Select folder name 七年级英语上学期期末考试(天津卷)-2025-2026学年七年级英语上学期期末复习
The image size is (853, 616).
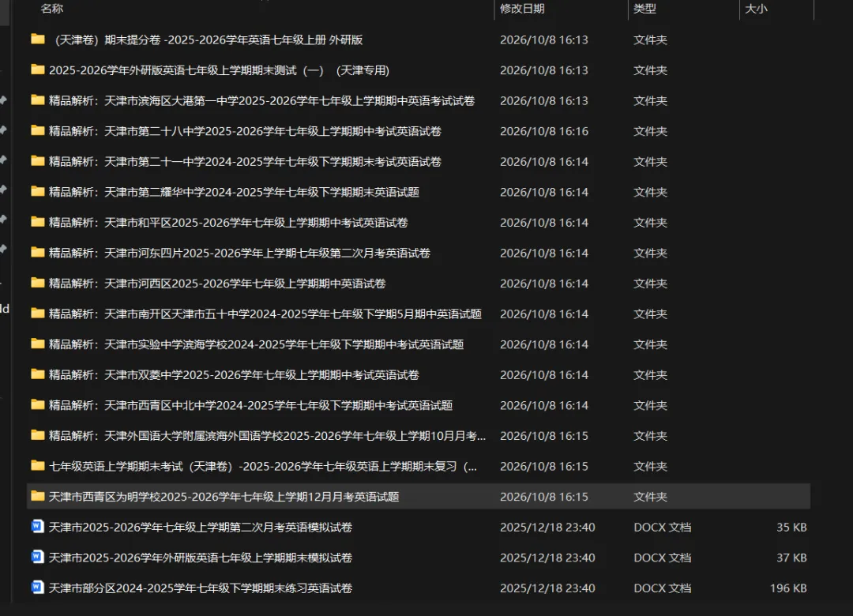(x=263, y=467)
